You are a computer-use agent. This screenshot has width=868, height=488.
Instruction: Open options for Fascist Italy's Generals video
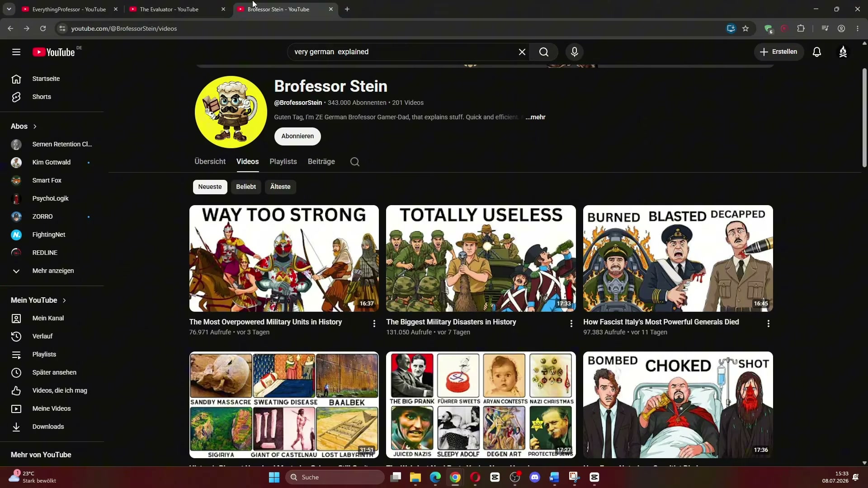click(768, 324)
